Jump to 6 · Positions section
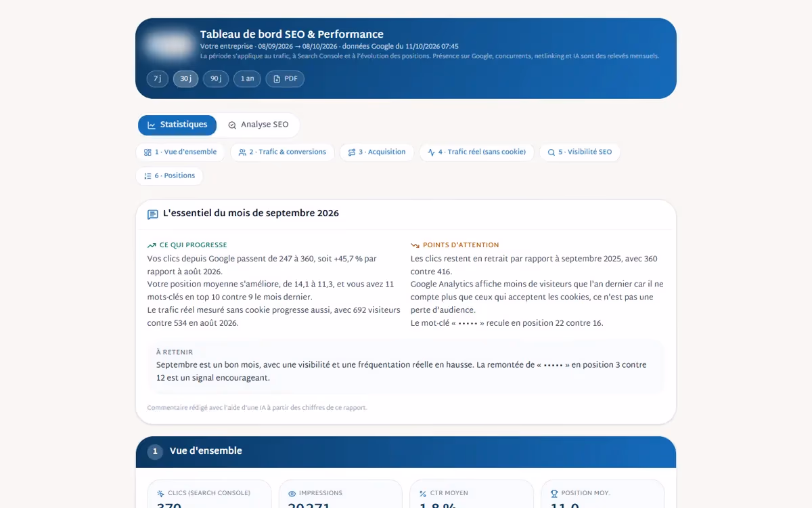This screenshot has width=812, height=508. (169, 176)
